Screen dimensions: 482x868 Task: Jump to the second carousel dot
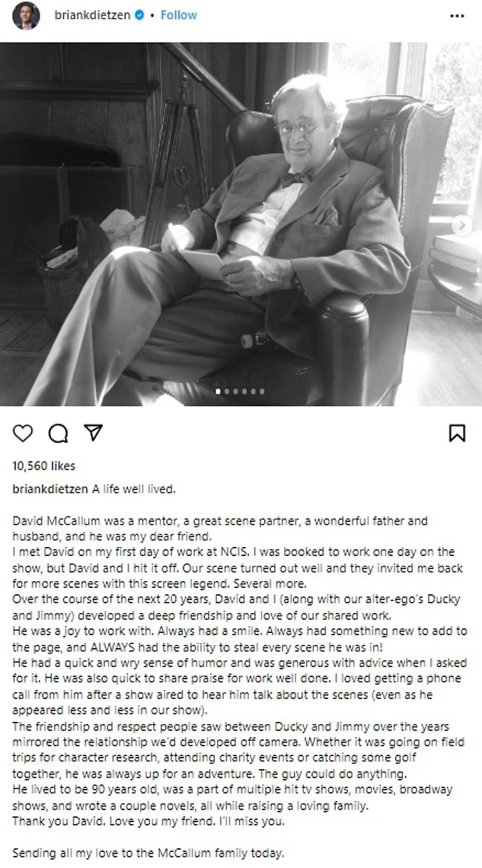(228, 392)
